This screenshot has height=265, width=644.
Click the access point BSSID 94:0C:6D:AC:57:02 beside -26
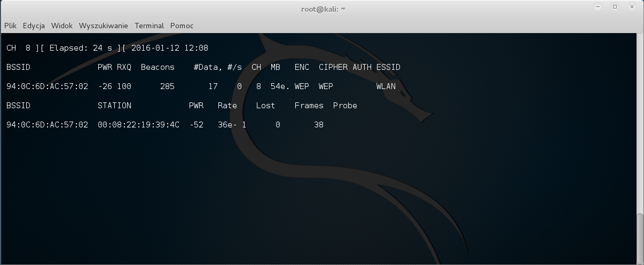click(x=47, y=86)
